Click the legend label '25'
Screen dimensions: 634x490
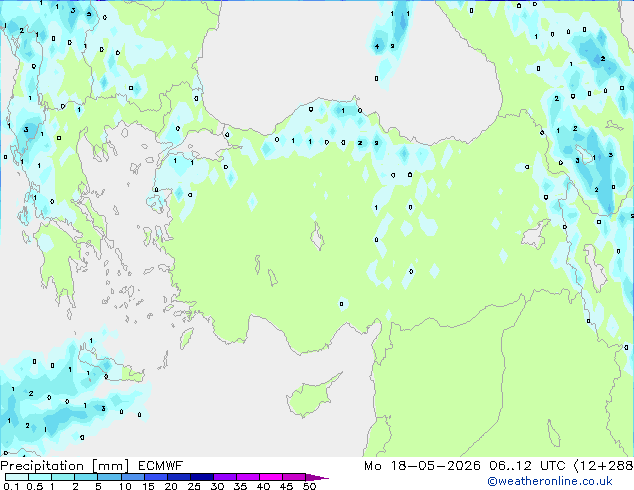pyautogui.click(x=194, y=486)
